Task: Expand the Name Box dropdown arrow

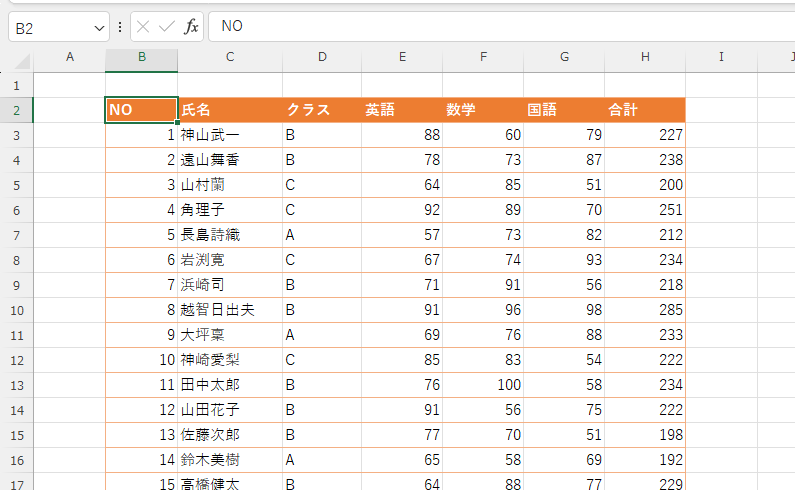Action: click(98, 27)
